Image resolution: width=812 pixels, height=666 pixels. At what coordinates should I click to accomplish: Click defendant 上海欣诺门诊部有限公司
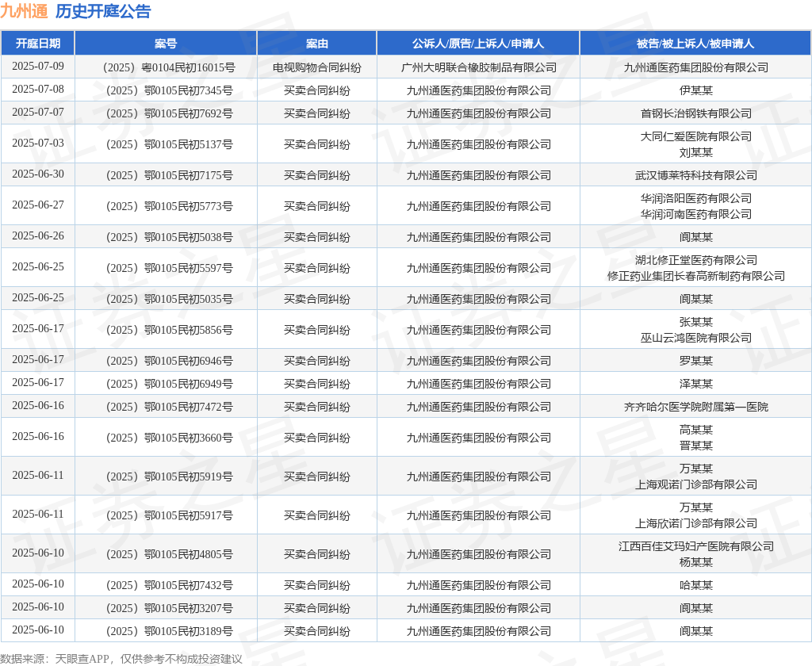[696, 523]
